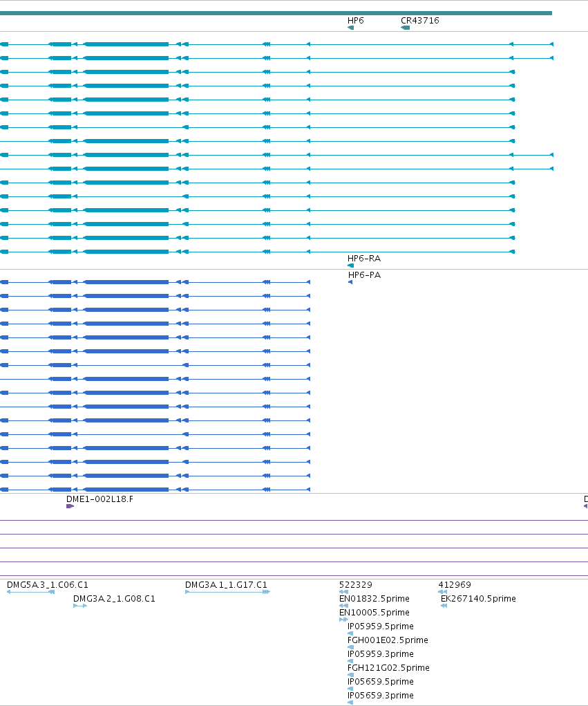Click the IP05659.5prime label
Image resolution: width=588 pixels, height=706 pixels.
coord(381,682)
